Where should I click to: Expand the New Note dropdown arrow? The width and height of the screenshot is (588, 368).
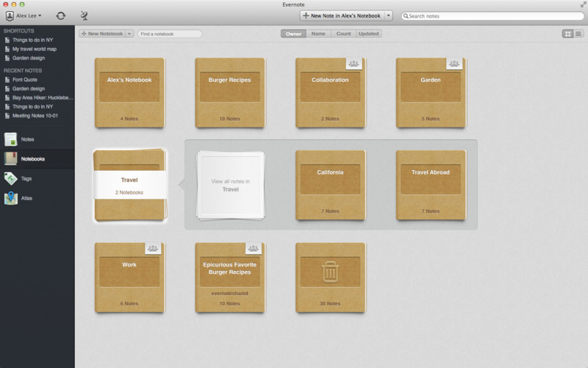(x=389, y=15)
